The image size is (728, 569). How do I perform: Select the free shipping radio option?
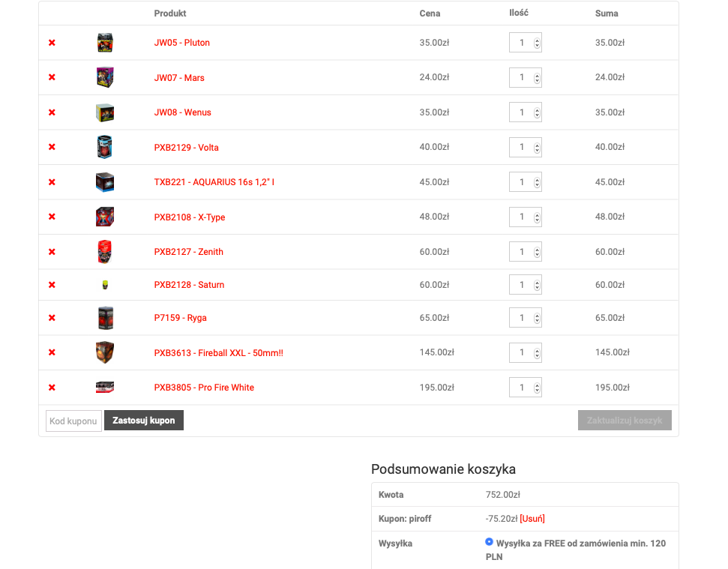pos(489,541)
